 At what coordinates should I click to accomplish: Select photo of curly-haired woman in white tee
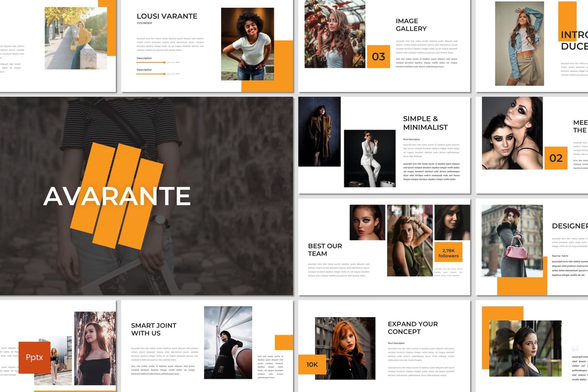pyautogui.click(x=247, y=44)
